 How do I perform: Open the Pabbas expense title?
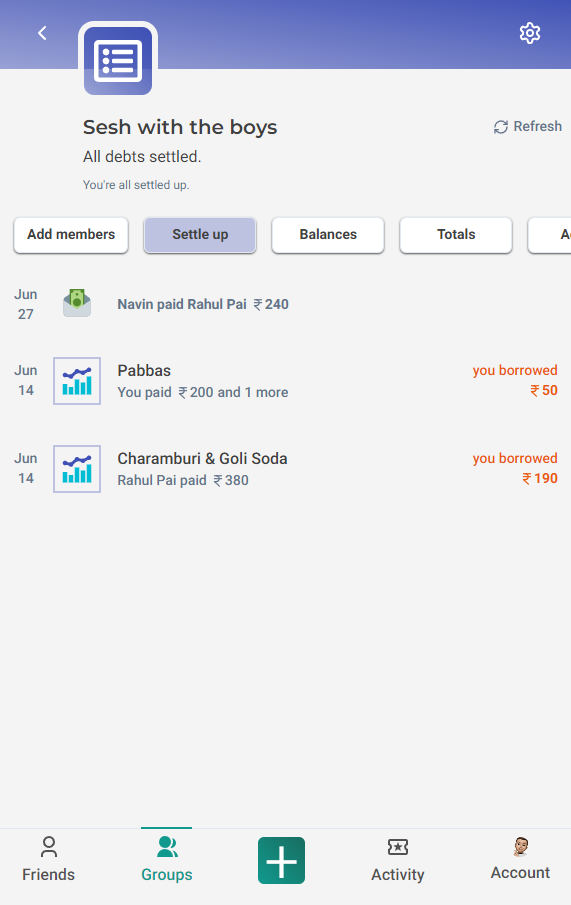(x=144, y=371)
